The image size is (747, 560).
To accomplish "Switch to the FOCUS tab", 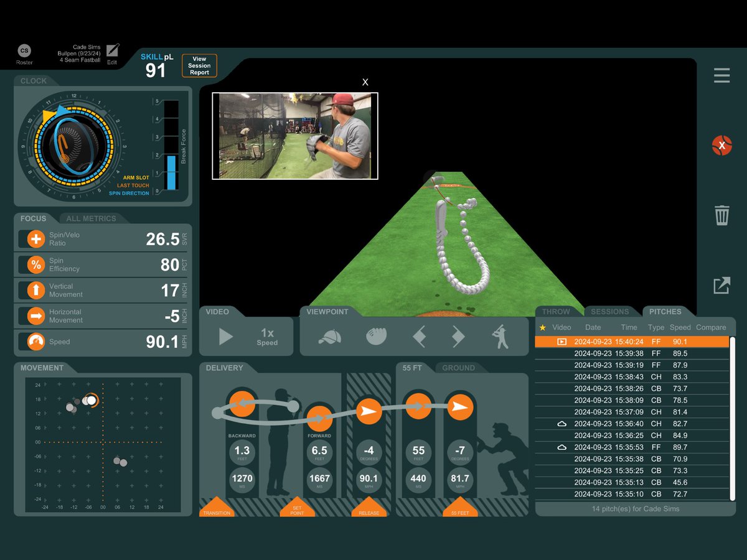I will click(33, 218).
